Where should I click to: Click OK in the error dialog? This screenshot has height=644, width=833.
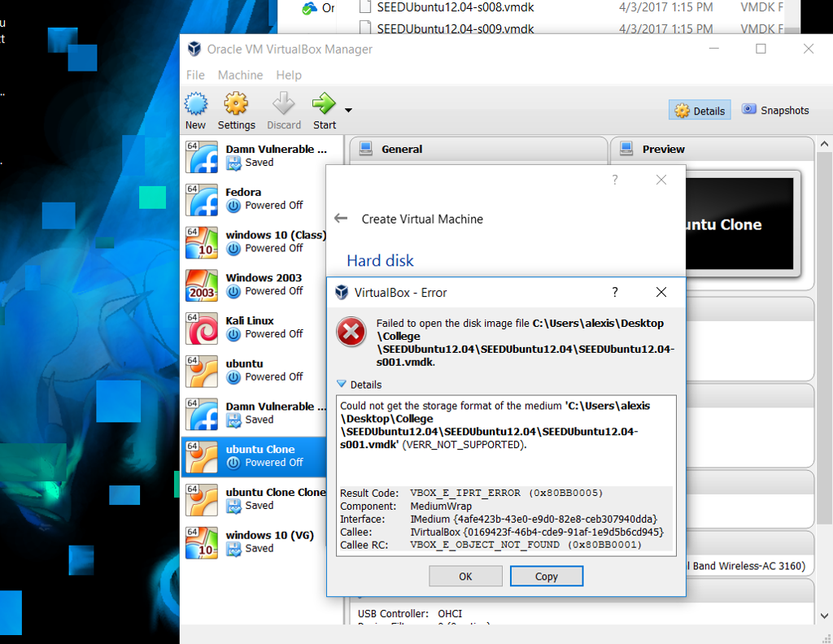[465, 576]
